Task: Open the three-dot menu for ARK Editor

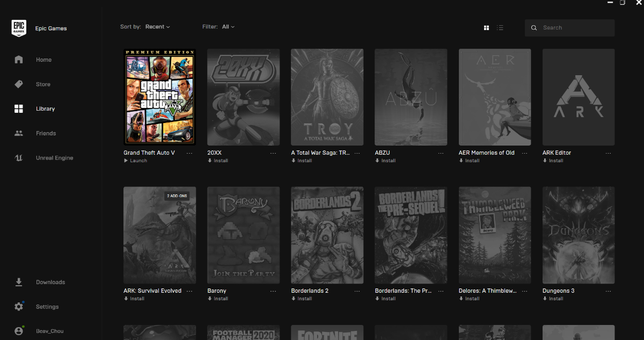Action: click(x=608, y=153)
